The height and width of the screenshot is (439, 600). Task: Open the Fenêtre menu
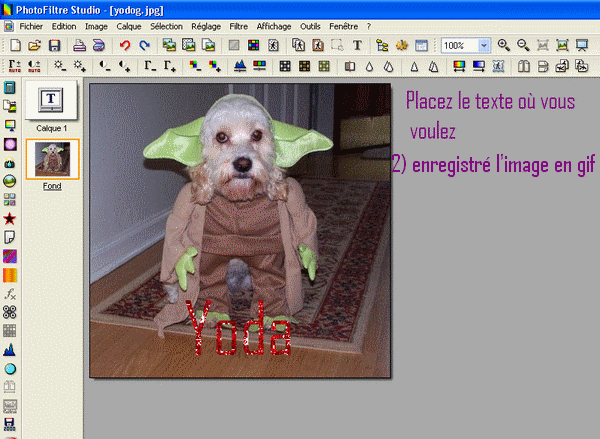(x=344, y=26)
